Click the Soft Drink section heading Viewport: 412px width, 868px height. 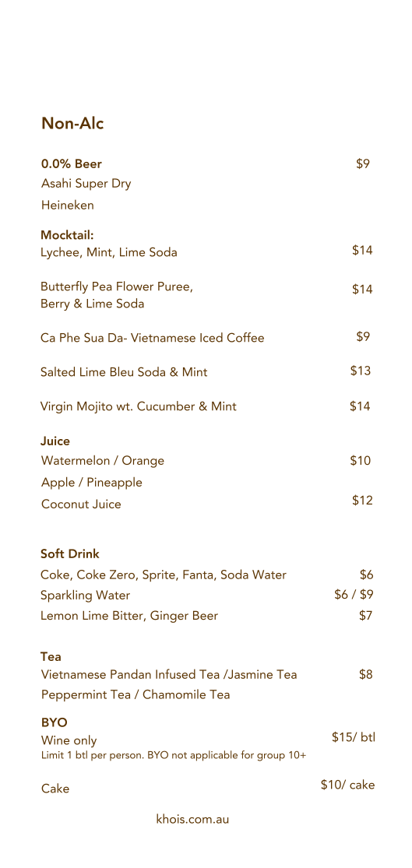point(70,553)
